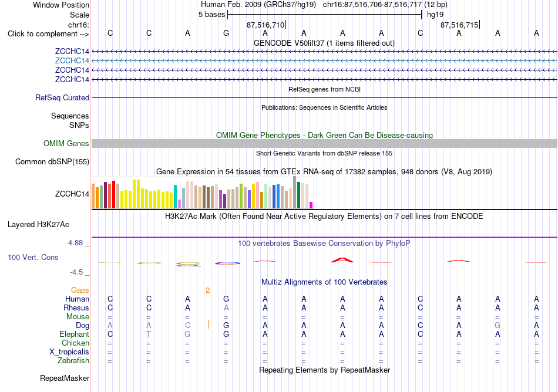Image resolution: width=558 pixels, height=392 pixels.
Task: Click 'Human Feb. 2009 (GRCh37/hg19)' assembly text
Action: click(x=258, y=5)
